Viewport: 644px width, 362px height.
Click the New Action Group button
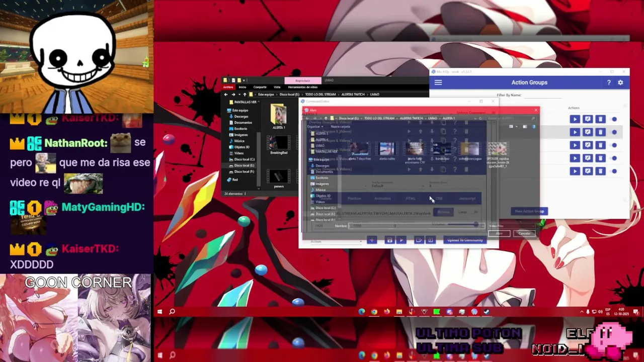tap(529, 211)
